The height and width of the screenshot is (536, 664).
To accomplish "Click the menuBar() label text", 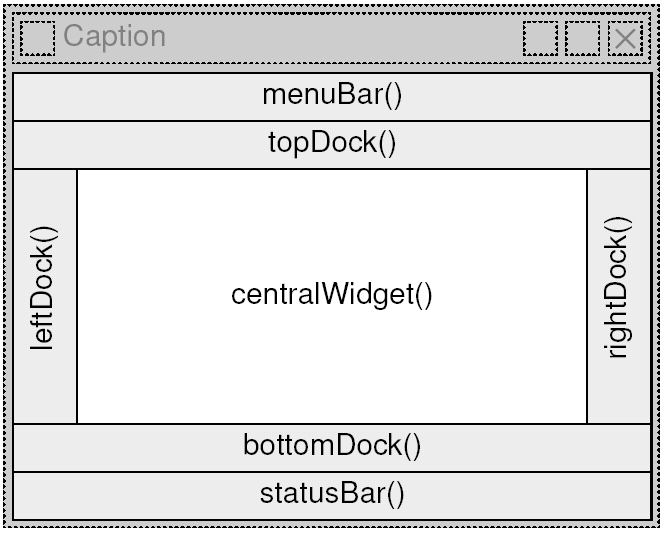I will click(332, 95).
